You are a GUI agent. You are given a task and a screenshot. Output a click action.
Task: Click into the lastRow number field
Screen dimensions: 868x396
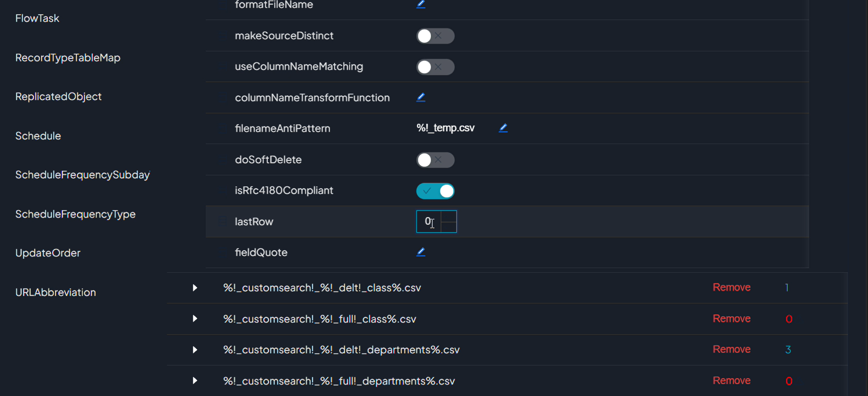pos(428,222)
